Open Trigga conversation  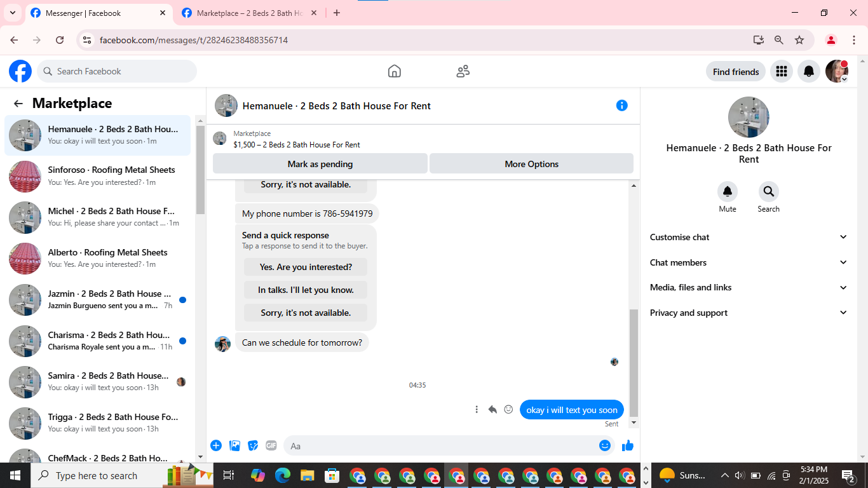pyautogui.click(x=98, y=423)
